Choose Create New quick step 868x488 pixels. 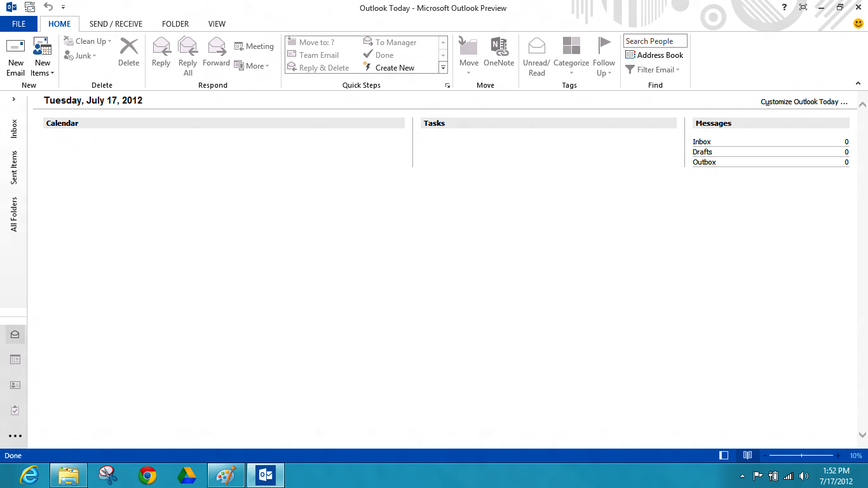[399, 68]
